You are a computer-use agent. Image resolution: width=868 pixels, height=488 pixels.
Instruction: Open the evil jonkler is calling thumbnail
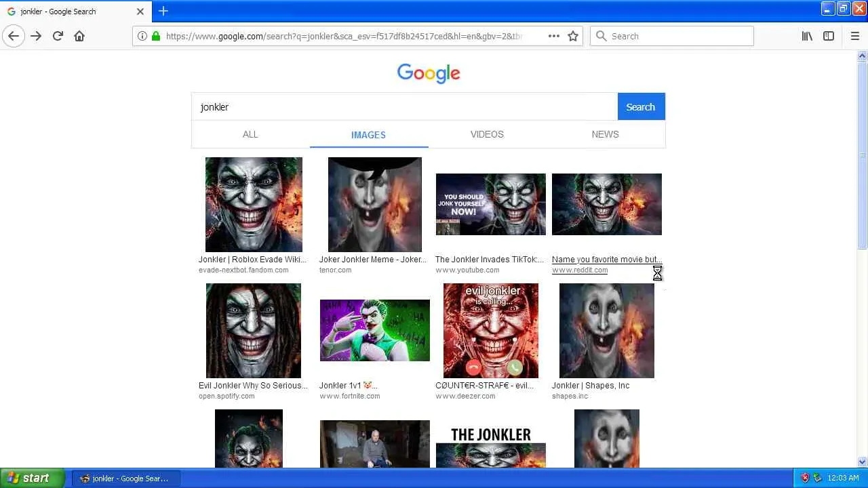[491, 331]
